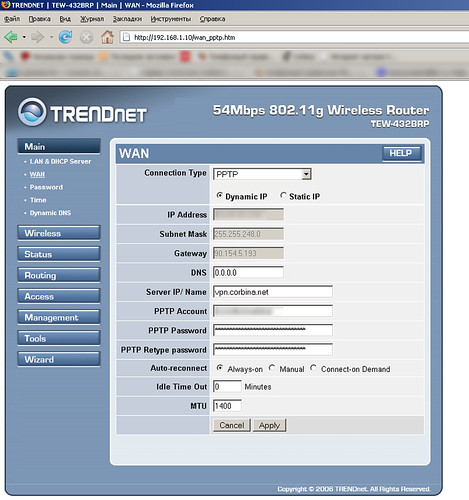Open LAN & DHCP Server page
Viewport: 469px width, 500px height.
coord(60,161)
